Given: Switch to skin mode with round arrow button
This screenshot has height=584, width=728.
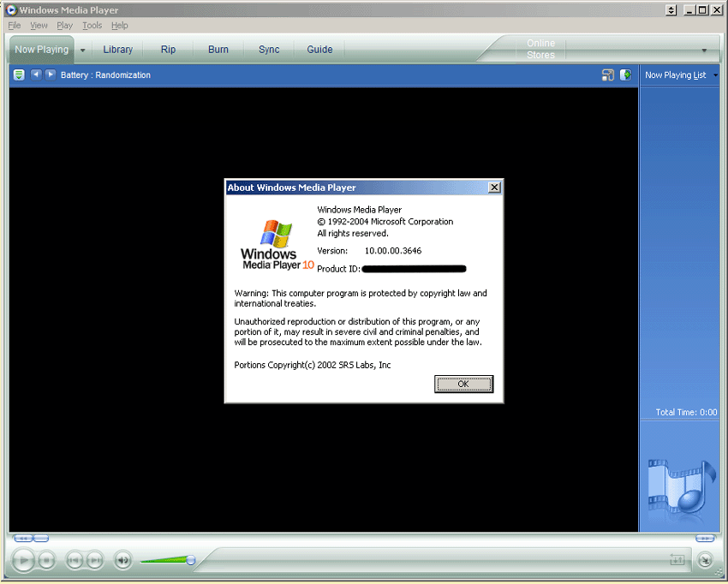Looking at the screenshot, I should click(x=705, y=560).
